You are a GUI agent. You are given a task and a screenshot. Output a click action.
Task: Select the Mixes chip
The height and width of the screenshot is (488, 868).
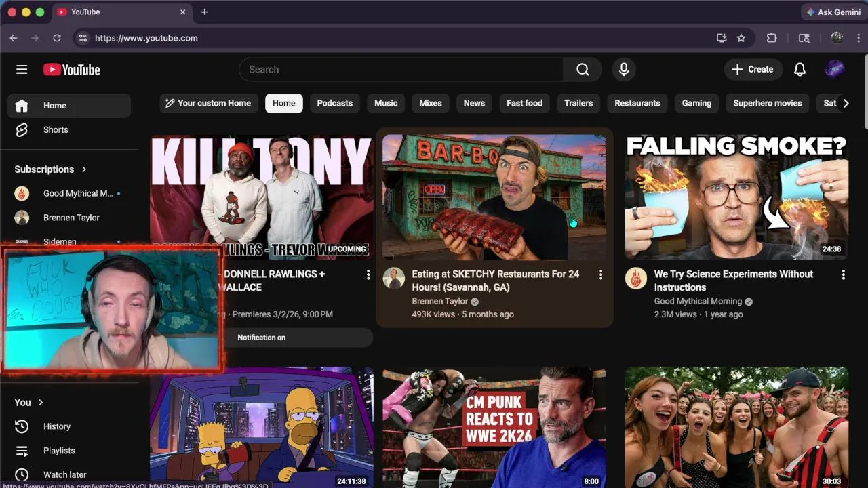pyautogui.click(x=431, y=103)
